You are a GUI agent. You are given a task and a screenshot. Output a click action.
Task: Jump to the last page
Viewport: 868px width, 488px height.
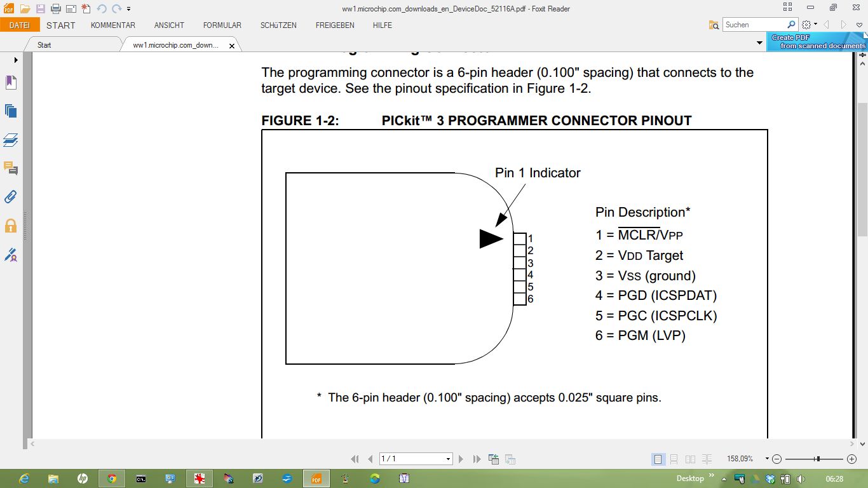pyautogui.click(x=477, y=459)
